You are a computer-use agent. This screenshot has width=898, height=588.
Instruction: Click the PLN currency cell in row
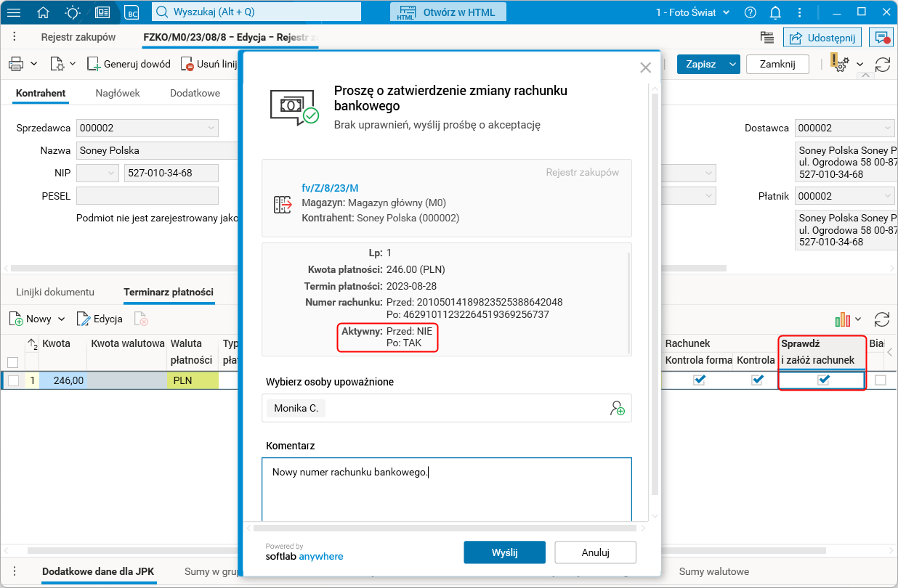pyautogui.click(x=193, y=380)
